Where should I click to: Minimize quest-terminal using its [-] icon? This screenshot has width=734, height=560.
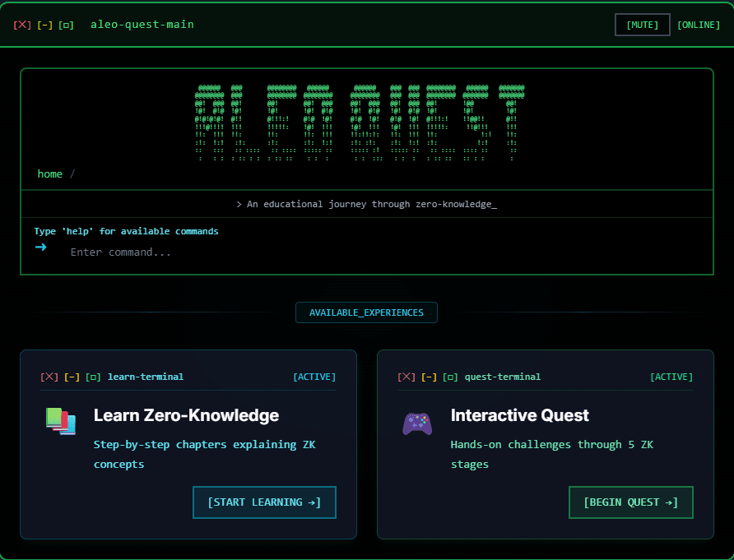430,377
